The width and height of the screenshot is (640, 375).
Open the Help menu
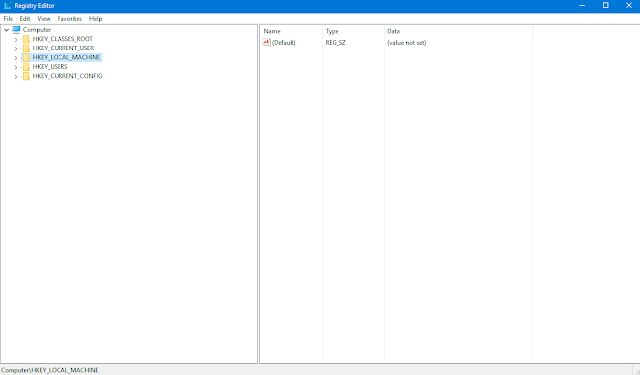[x=96, y=19]
